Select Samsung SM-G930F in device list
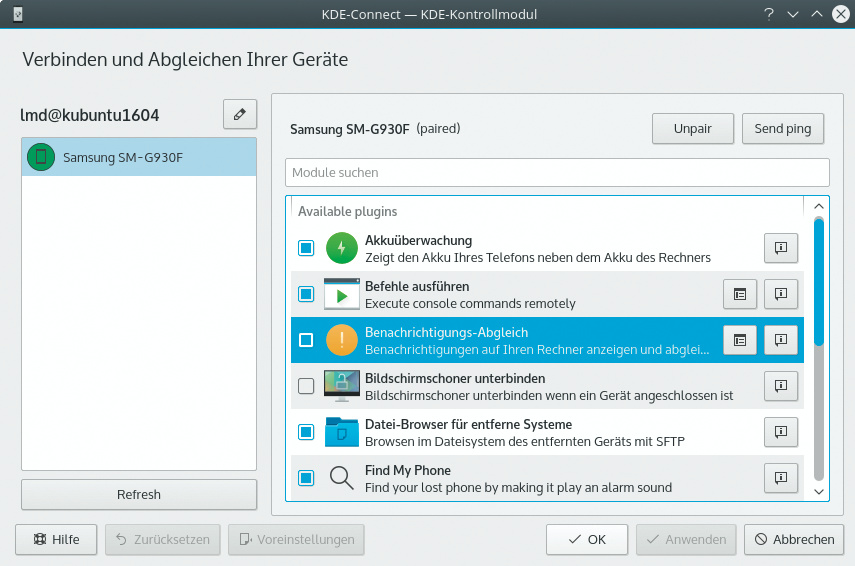The height and width of the screenshot is (566, 855). coord(139,157)
